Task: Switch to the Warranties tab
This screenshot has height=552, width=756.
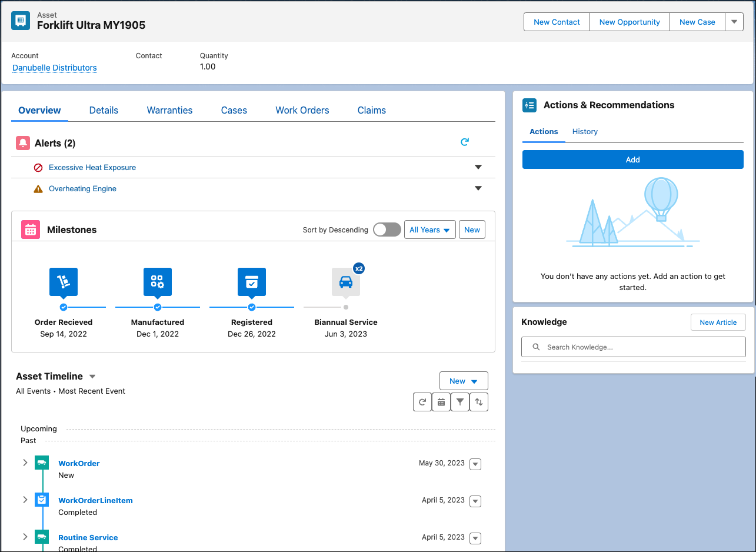Action: click(x=169, y=110)
